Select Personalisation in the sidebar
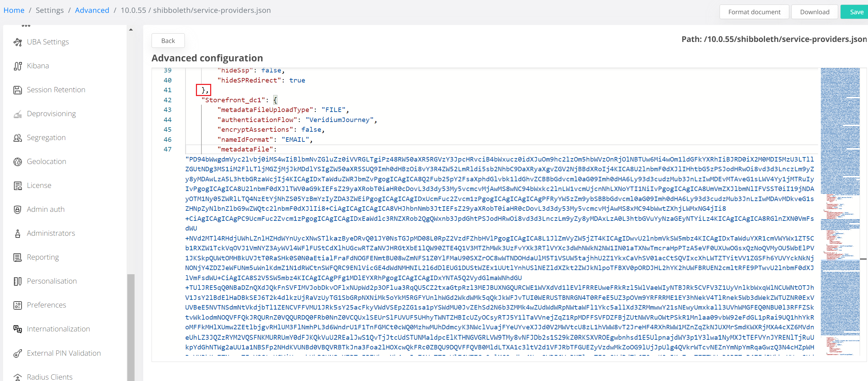The image size is (868, 381). [52, 281]
